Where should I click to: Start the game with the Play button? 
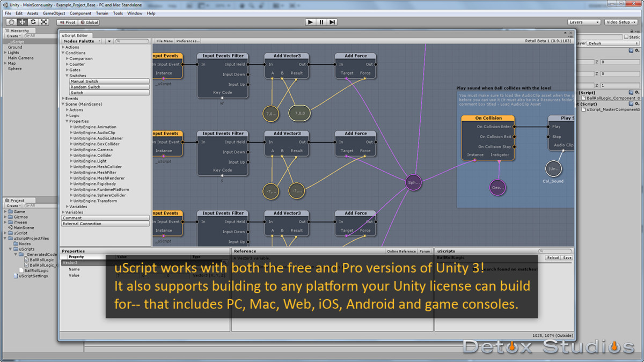point(310,22)
